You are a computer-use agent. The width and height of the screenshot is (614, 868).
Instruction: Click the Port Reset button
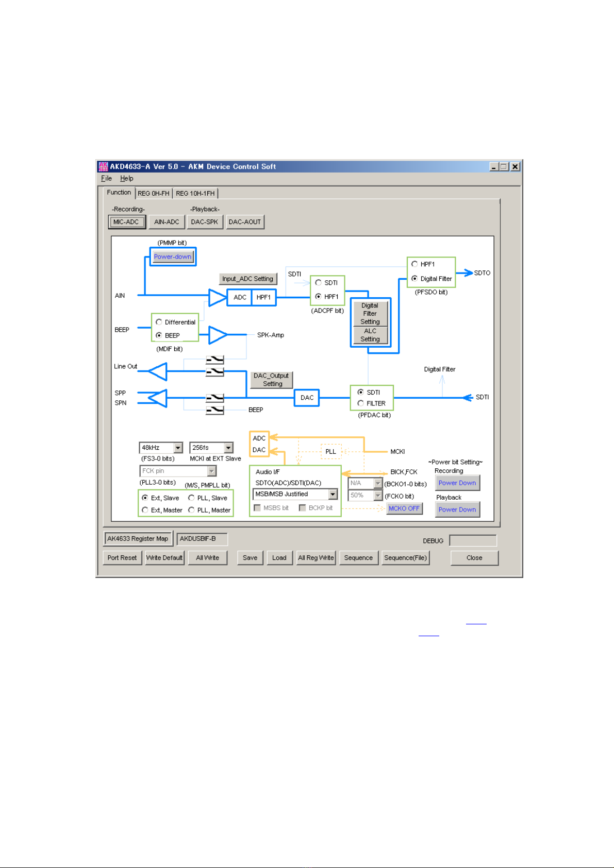point(122,558)
